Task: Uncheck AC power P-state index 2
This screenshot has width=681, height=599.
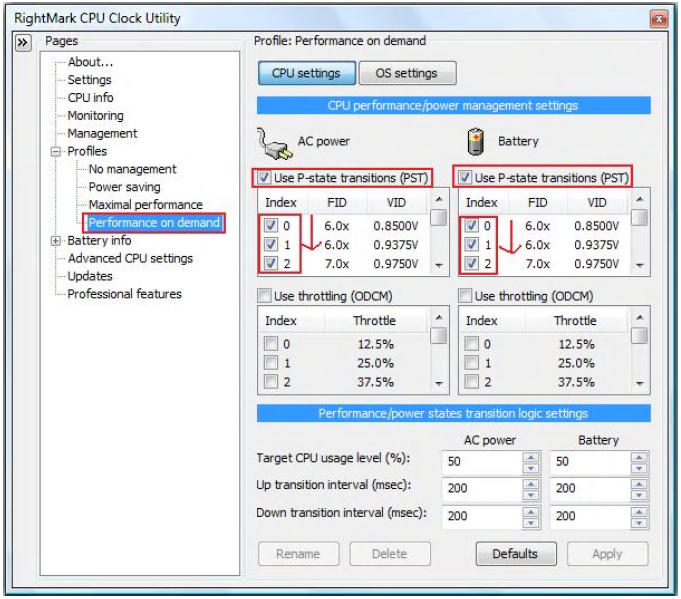Action: 271,263
